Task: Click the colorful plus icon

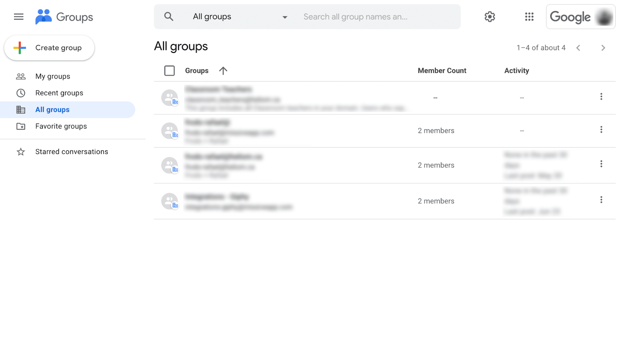Action: 19,48
